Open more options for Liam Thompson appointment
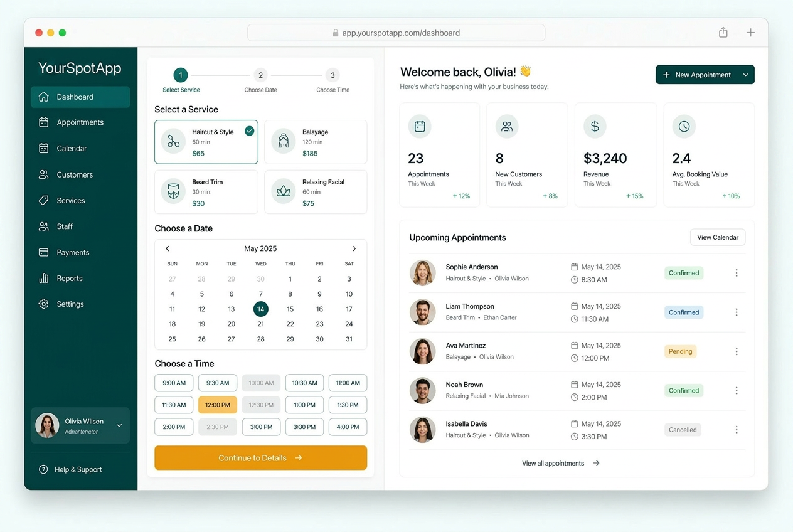 click(737, 312)
